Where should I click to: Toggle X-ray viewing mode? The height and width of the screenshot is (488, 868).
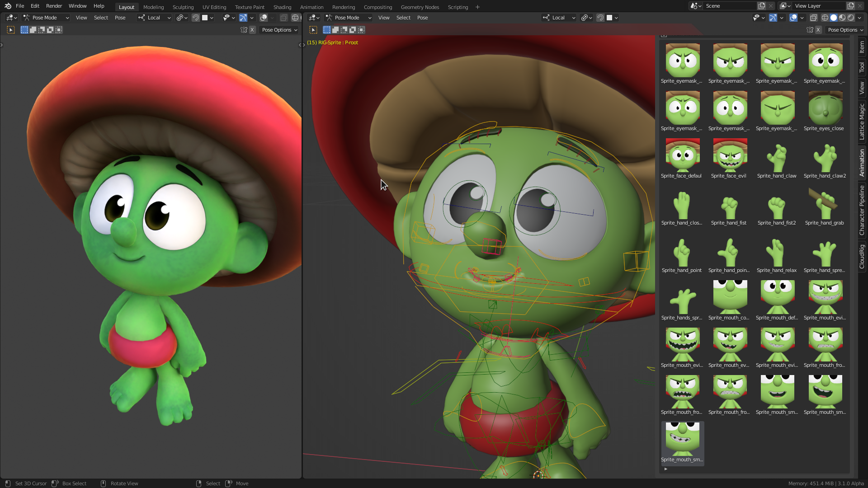point(813,18)
